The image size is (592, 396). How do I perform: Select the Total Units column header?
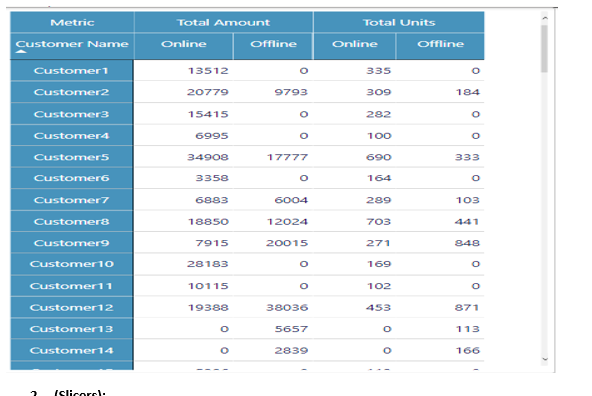coord(399,22)
